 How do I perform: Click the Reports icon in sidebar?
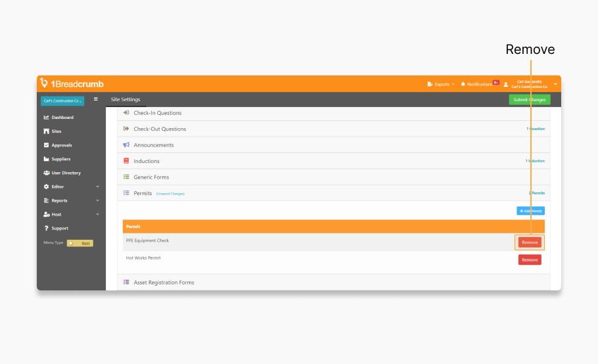coord(46,200)
